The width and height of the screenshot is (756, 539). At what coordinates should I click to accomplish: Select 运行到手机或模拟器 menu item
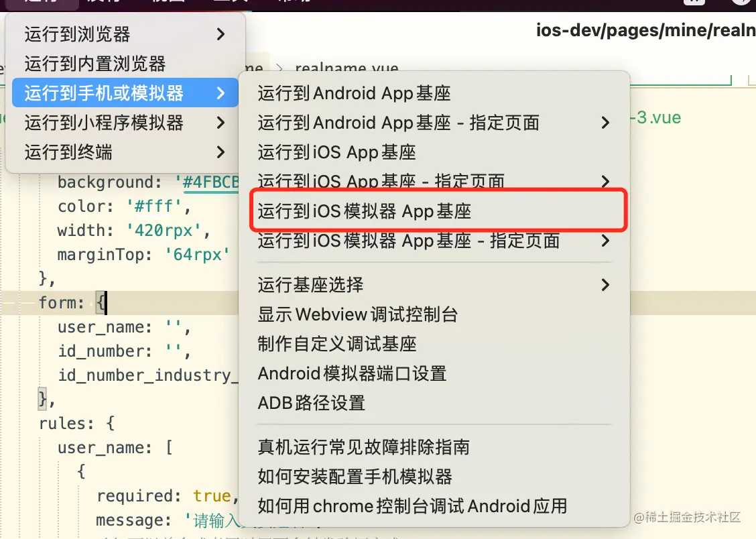tap(125, 93)
